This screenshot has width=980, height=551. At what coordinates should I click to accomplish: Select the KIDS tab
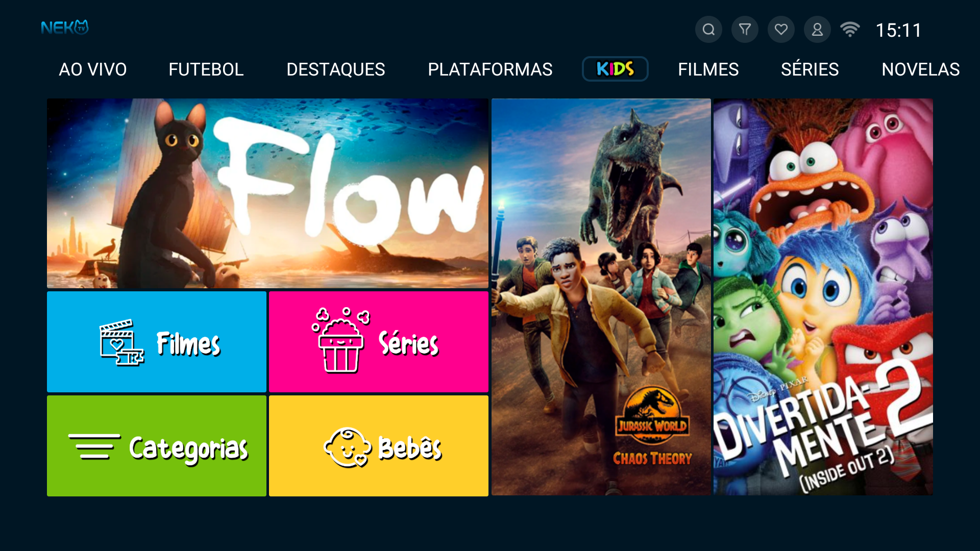pos(615,69)
